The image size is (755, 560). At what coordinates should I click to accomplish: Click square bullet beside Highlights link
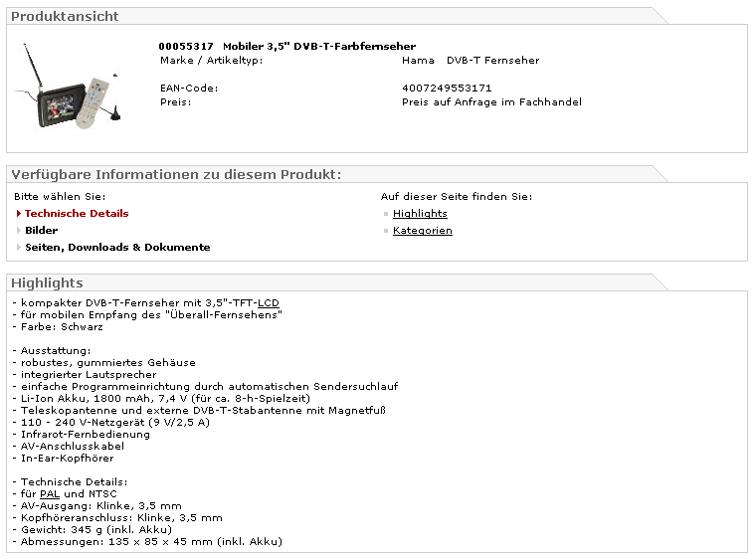385,214
